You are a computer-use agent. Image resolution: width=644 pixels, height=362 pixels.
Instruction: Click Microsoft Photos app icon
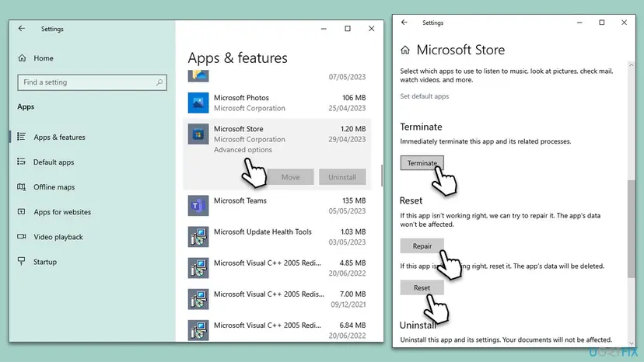pyautogui.click(x=198, y=103)
